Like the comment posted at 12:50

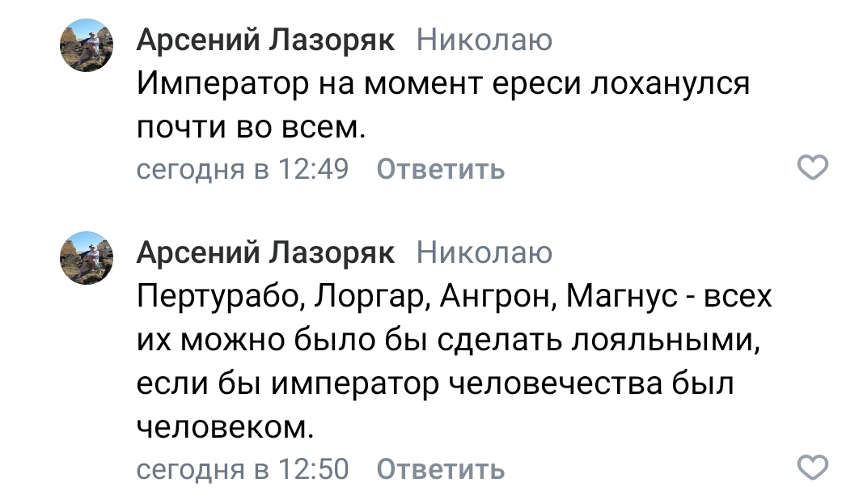812,468
